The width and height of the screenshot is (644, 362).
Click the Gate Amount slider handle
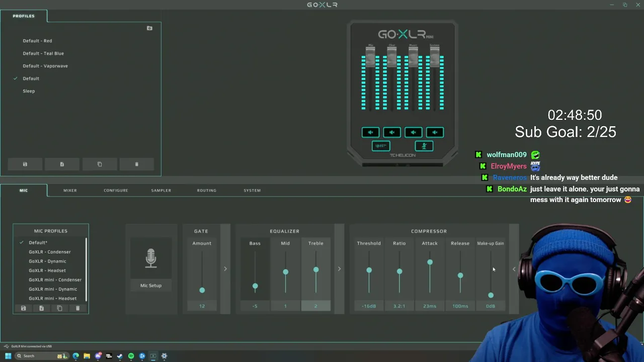point(202,290)
